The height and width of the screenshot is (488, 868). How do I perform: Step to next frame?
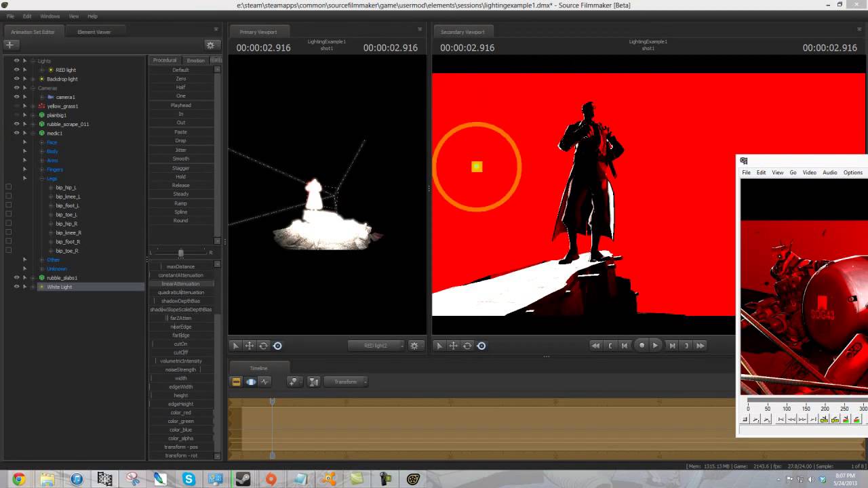671,346
